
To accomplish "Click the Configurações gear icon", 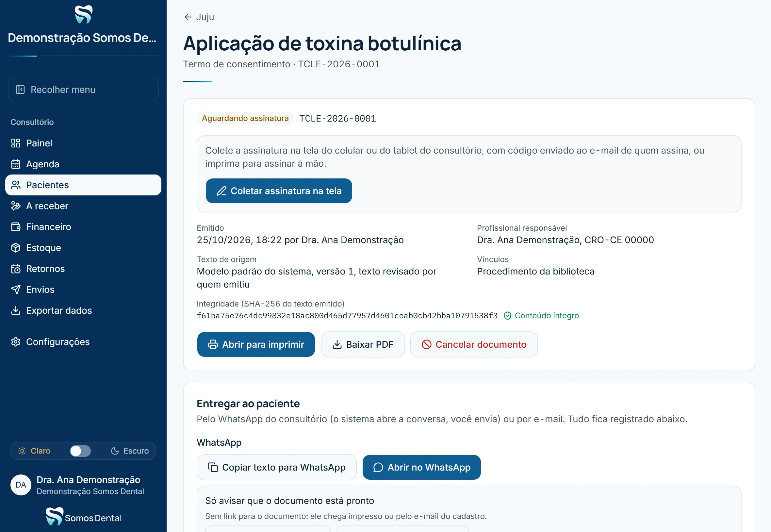I will point(16,342).
